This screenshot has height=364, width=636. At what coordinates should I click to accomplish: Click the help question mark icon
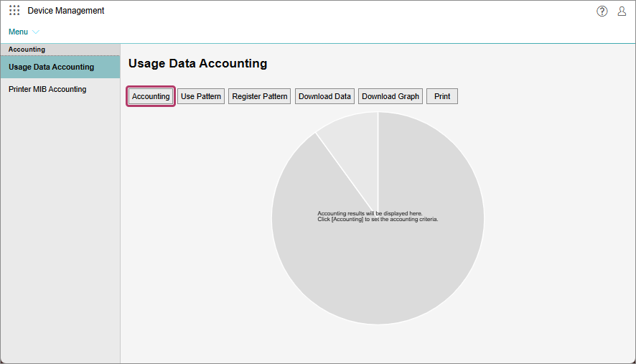pos(602,11)
